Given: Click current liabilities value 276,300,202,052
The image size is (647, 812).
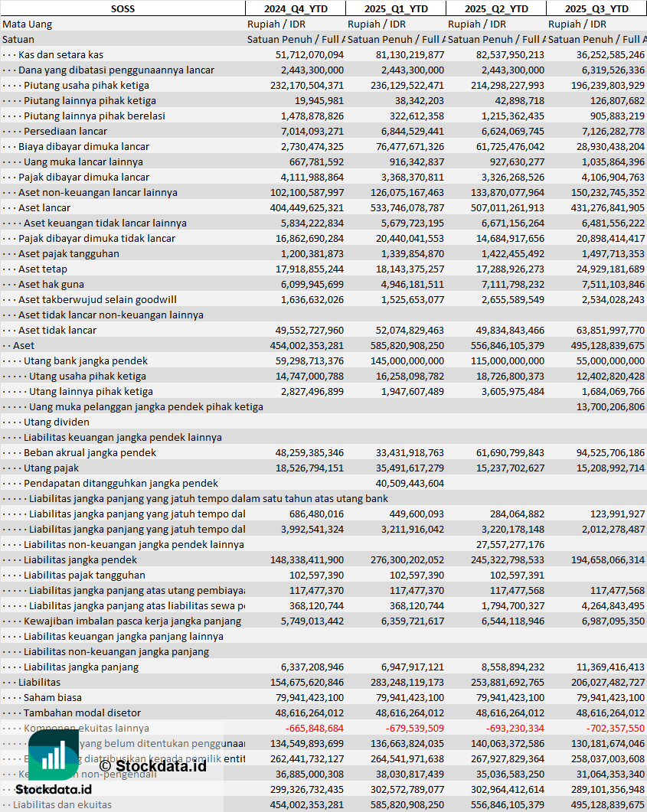Looking at the screenshot, I should pyautogui.click(x=407, y=559).
